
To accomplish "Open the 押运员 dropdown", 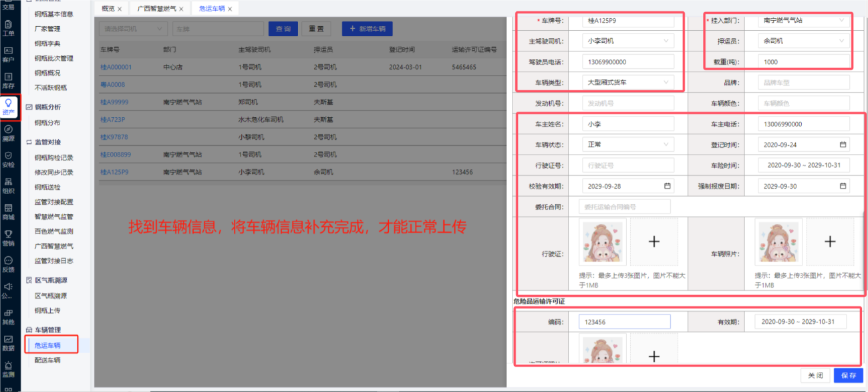I will (x=804, y=41).
